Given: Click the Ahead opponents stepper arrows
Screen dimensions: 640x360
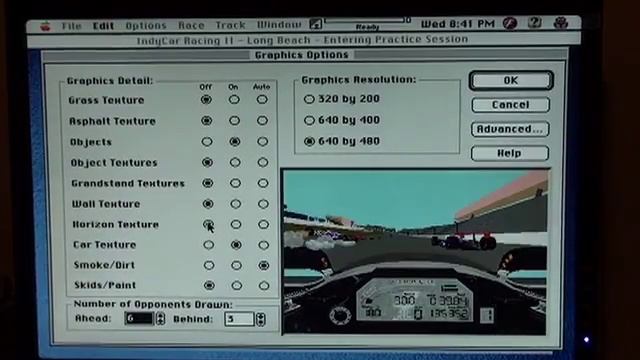Looking at the screenshot, I should 160,318.
